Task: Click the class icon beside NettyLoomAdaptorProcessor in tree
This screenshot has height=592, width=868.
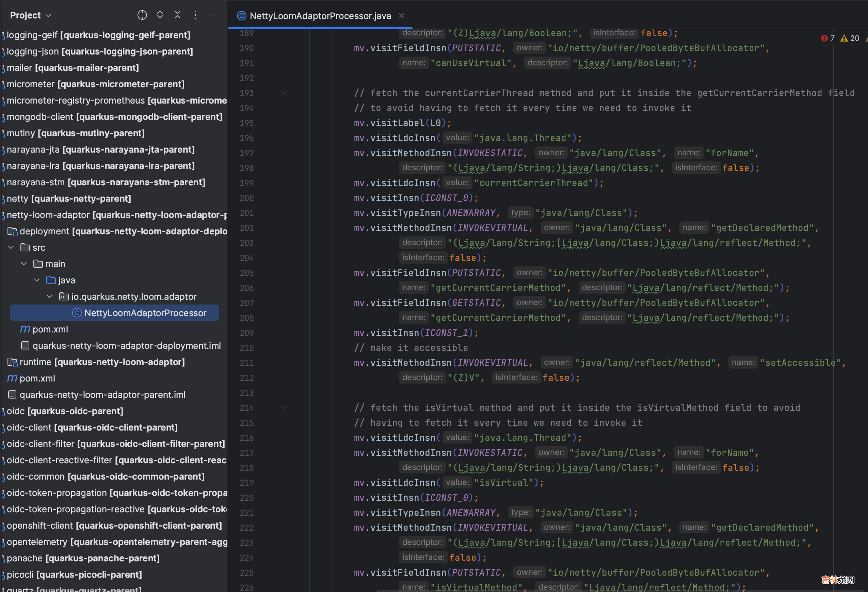Action: 77,313
